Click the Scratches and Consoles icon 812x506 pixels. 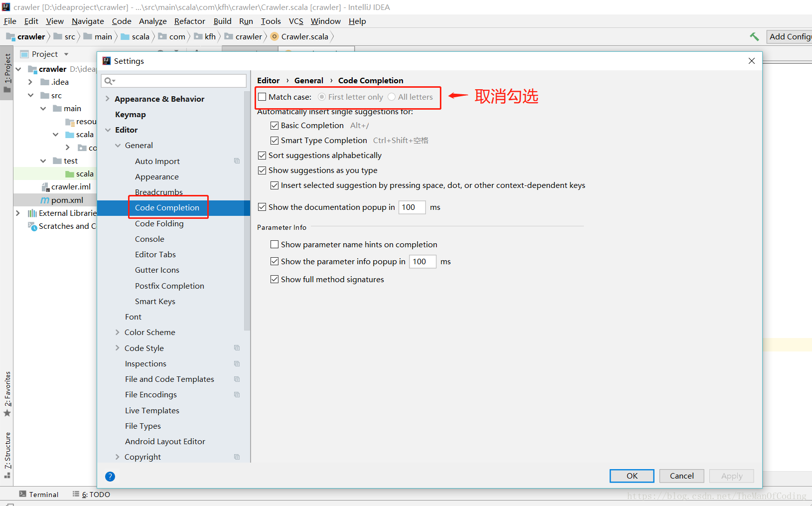click(32, 226)
